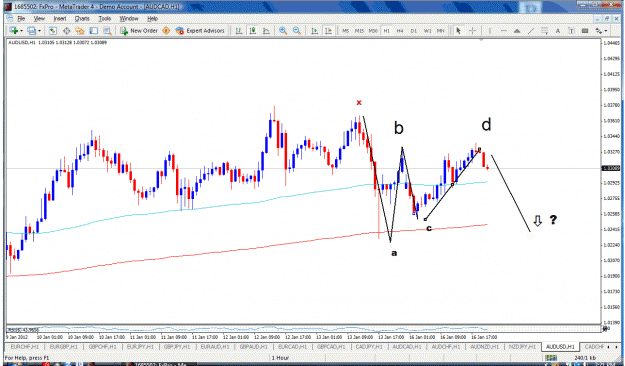Select the cursor arrow tool
The image size is (625, 366).
point(458,31)
